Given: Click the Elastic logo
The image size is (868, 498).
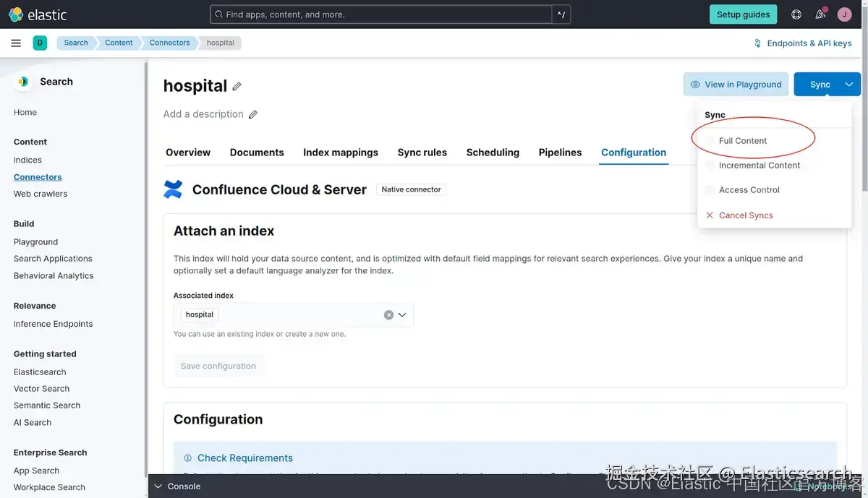Looking at the screenshot, I should click(38, 14).
